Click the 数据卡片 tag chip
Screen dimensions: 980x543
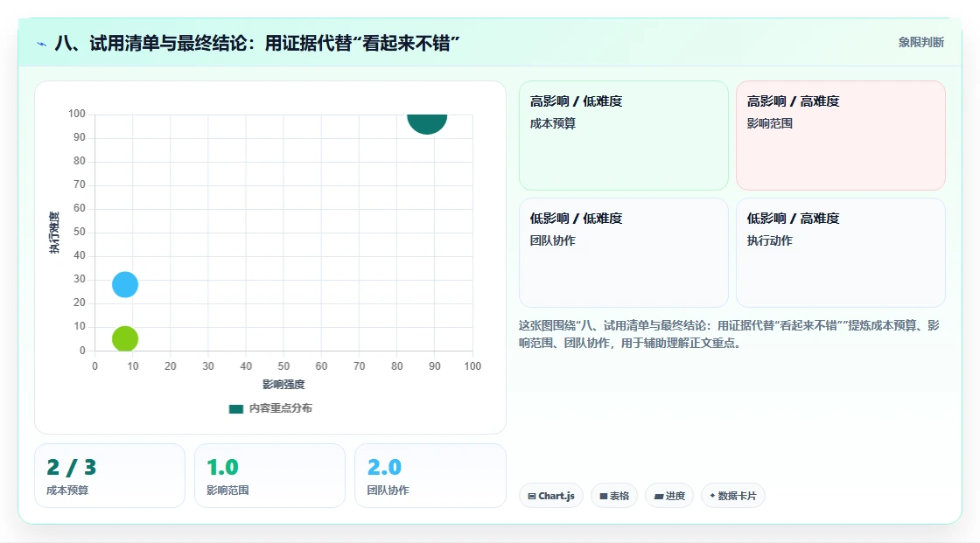(x=733, y=496)
